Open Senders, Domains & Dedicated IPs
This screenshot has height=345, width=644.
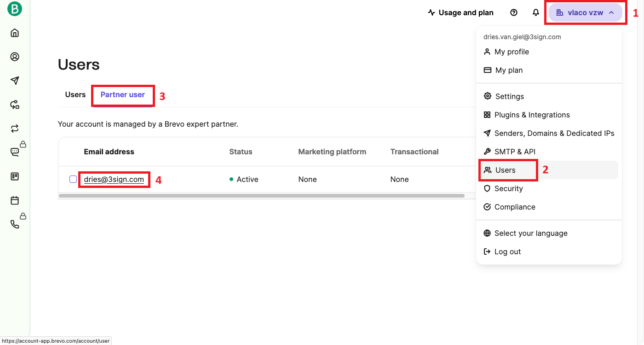pyautogui.click(x=549, y=133)
